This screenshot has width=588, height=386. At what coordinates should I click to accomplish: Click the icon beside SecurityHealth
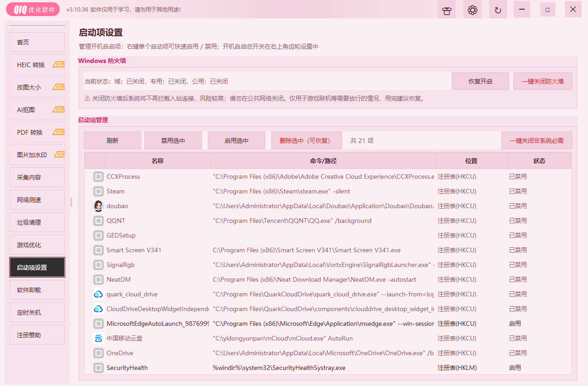click(x=98, y=368)
